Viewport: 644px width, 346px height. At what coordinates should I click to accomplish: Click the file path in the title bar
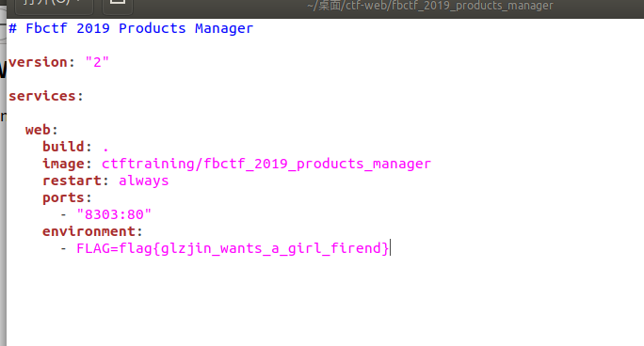(430, 6)
